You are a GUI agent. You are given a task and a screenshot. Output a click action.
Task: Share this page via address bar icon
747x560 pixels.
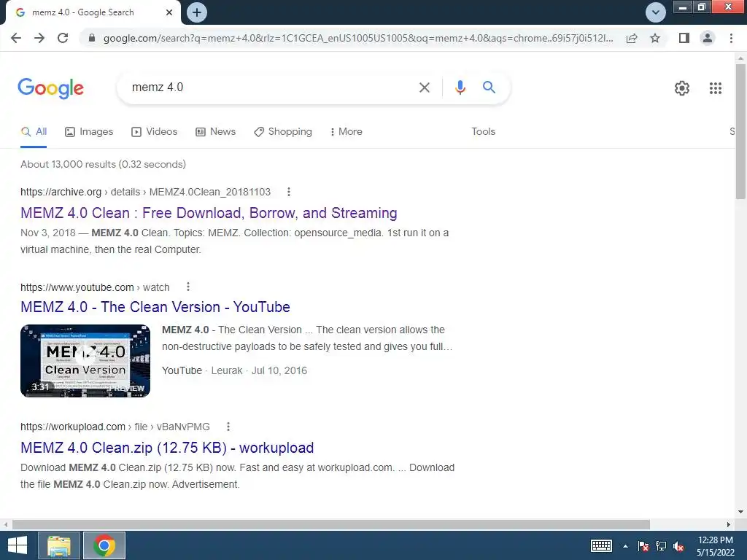[x=632, y=38]
